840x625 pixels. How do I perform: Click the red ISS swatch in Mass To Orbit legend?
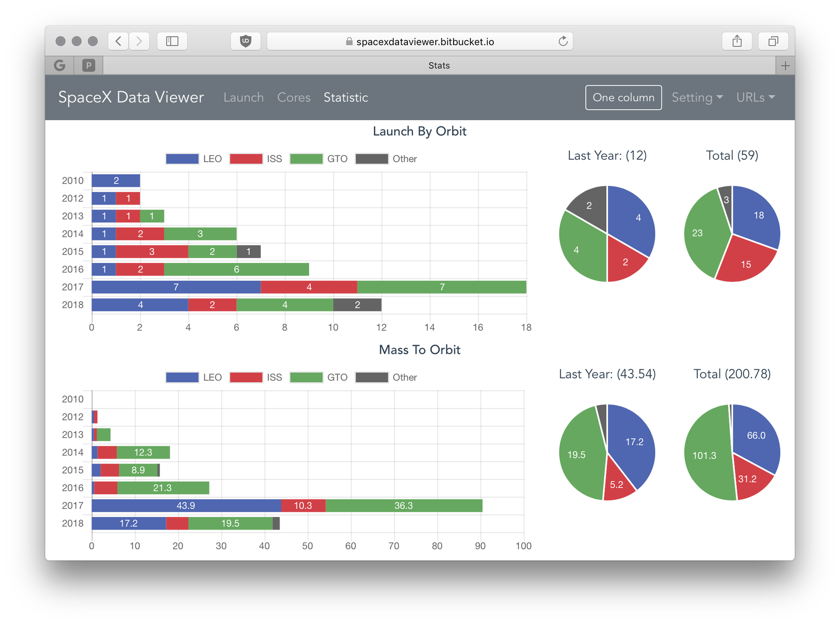tap(246, 377)
